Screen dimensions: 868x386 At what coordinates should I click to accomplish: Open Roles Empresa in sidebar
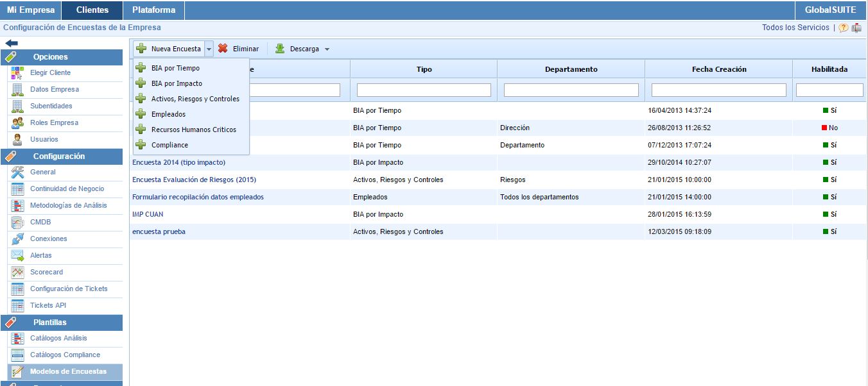click(x=54, y=123)
